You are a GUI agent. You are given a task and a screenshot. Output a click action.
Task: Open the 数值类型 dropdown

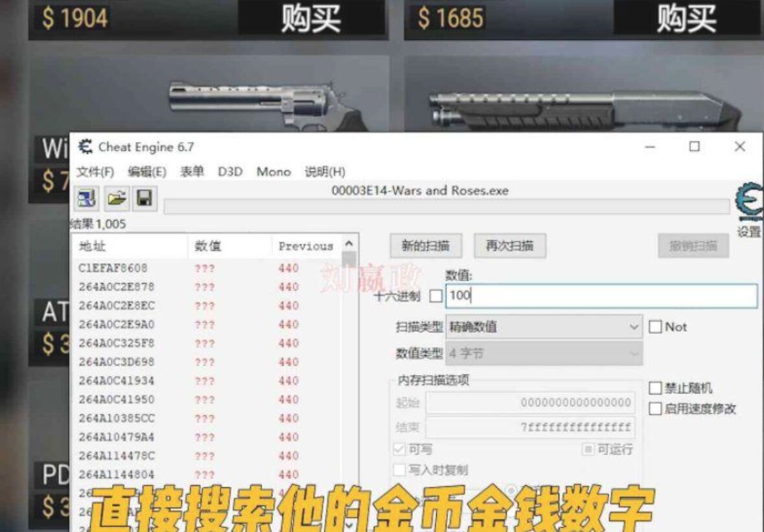click(x=544, y=353)
